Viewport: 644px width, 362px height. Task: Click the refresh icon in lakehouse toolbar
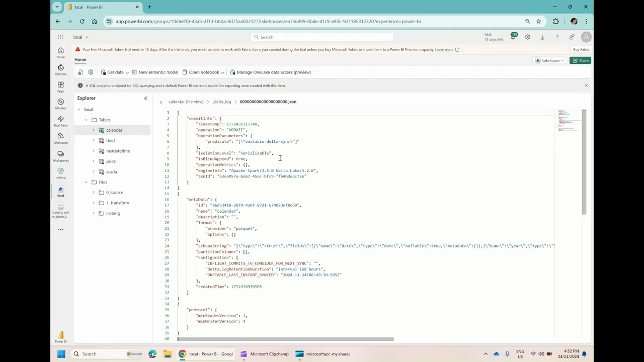click(x=80, y=72)
